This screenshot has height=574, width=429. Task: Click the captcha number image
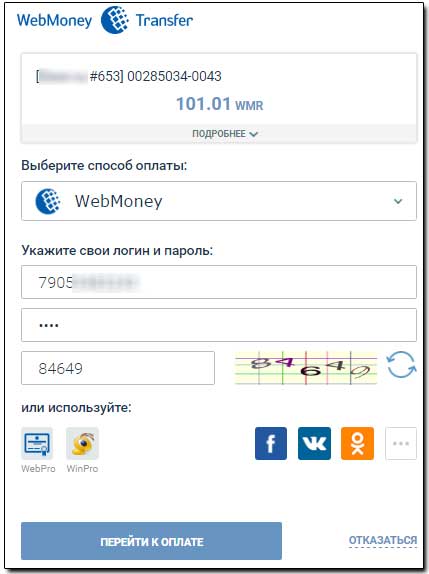click(306, 368)
